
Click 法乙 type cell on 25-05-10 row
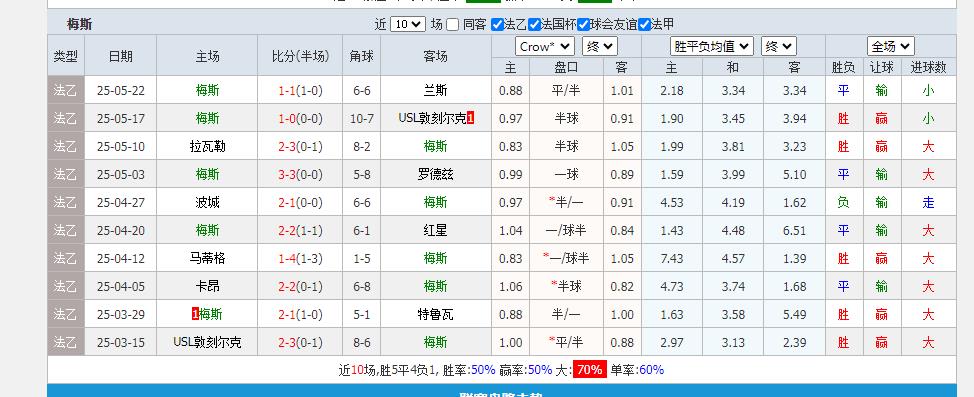point(65,147)
